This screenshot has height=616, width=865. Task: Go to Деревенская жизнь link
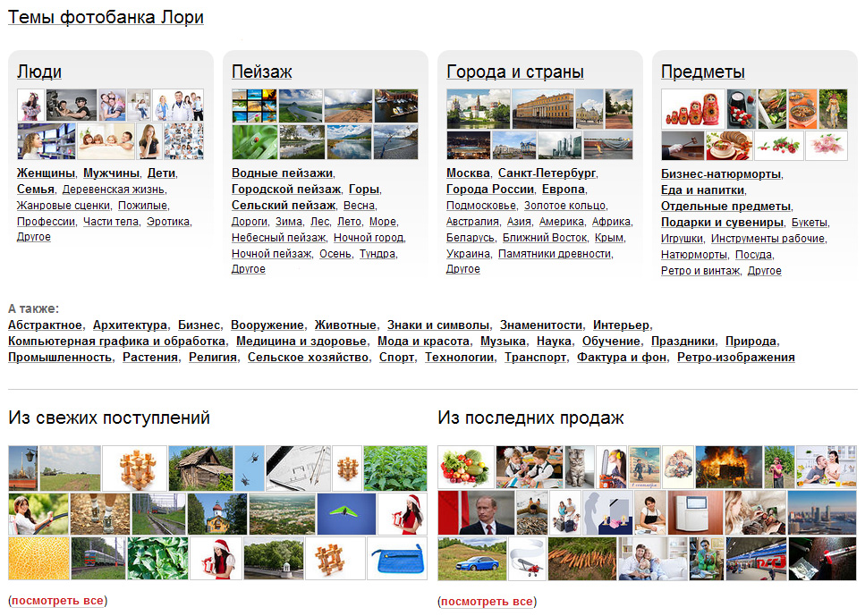coord(113,190)
